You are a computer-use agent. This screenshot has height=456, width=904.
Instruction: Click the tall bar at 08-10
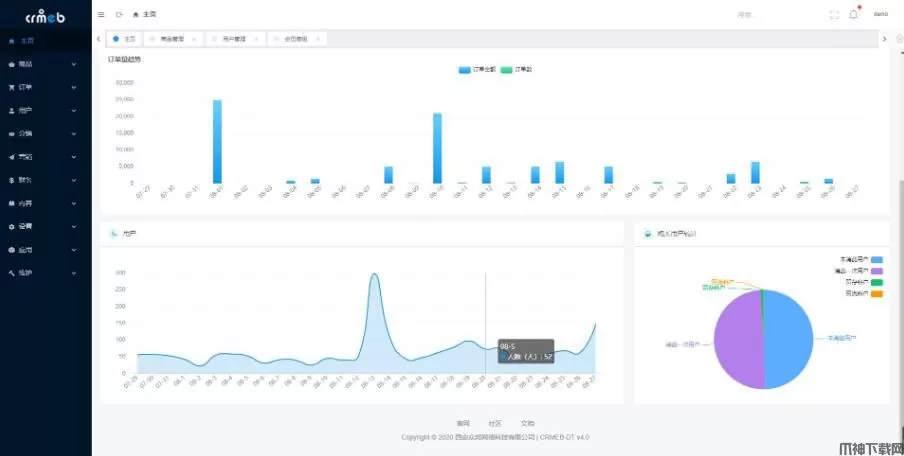point(438,148)
